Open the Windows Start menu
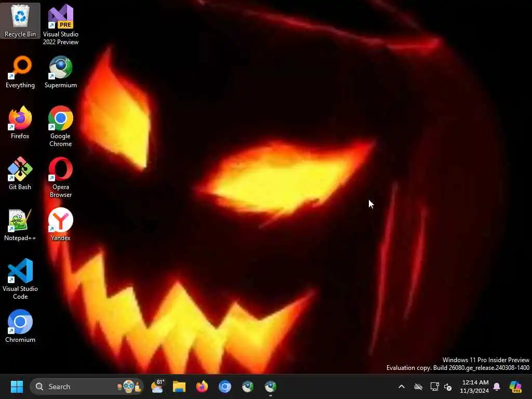The height and width of the screenshot is (399, 532). pyautogui.click(x=17, y=387)
